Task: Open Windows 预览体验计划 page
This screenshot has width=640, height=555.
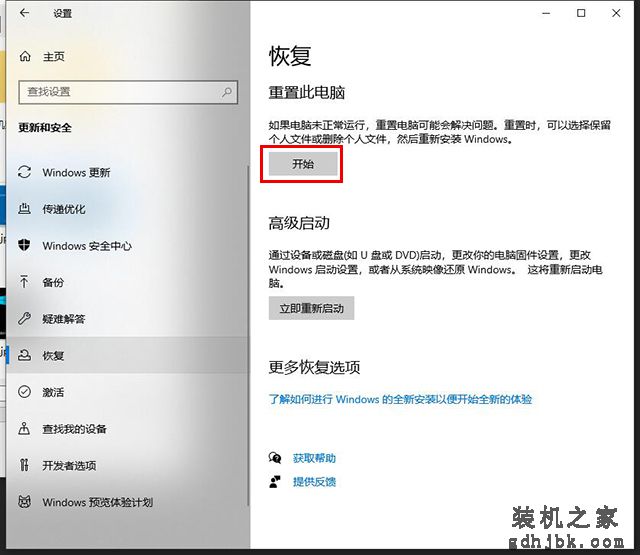Action: 127,502
